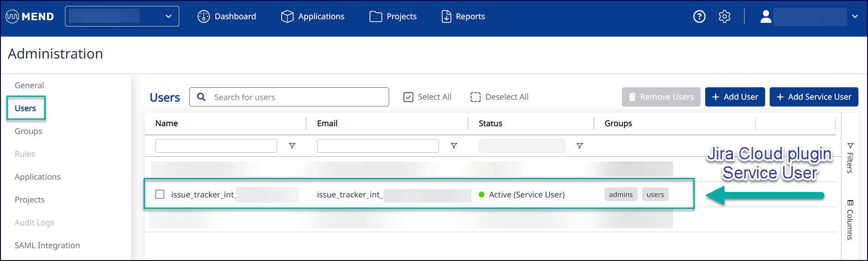Click Deselect All users
The image size is (868, 261).
pyautogui.click(x=499, y=97)
